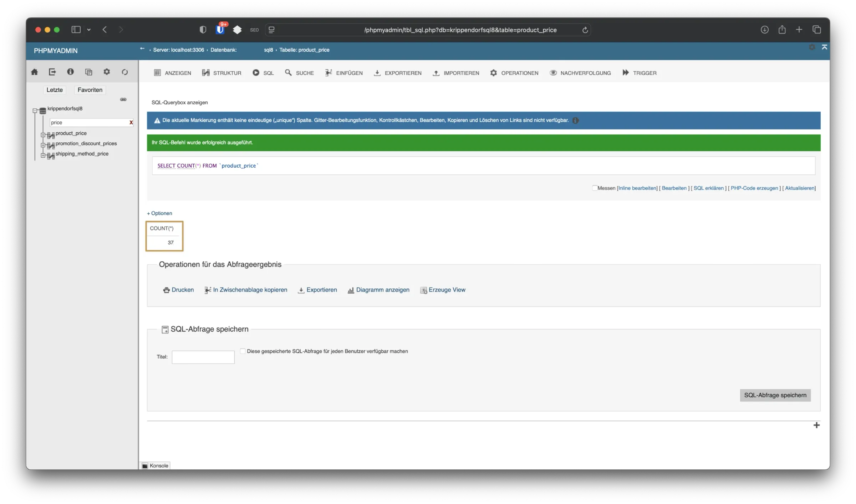Open the Exportieren tab

pos(397,73)
